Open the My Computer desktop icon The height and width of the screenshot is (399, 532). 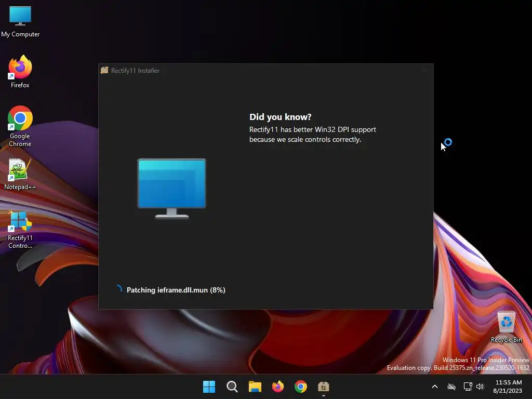[x=20, y=21]
